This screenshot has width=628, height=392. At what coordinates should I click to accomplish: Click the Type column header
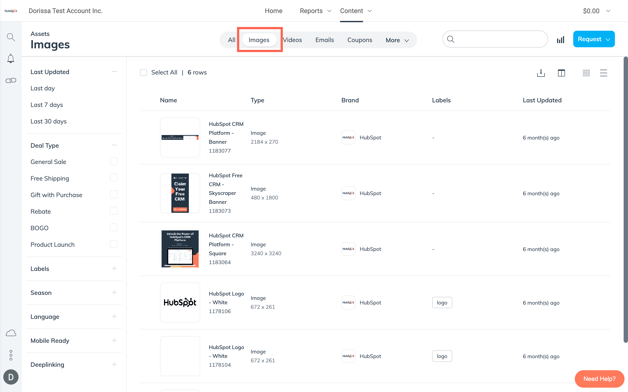[x=257, y=100]
